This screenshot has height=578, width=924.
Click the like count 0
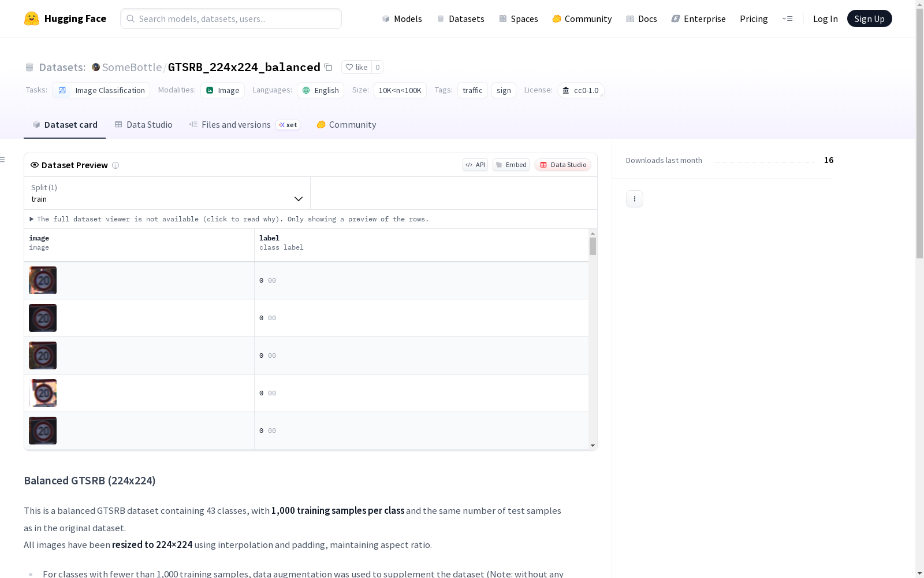(378, 67)
